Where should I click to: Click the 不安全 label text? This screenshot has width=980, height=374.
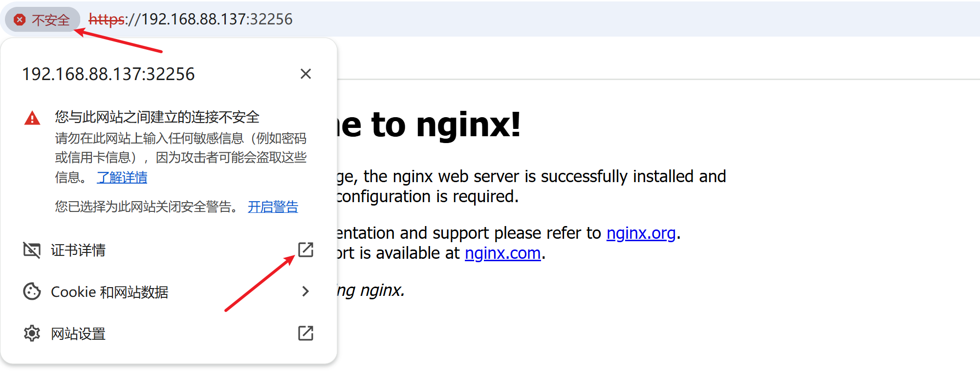[x=51, y=20]
